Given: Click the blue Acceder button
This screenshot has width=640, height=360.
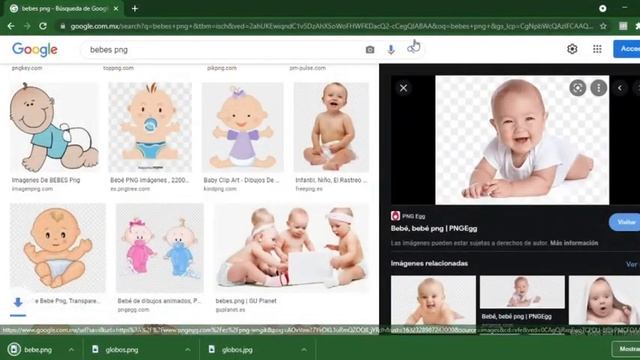Looking at the screenshot, I should (x=627, y=49).
